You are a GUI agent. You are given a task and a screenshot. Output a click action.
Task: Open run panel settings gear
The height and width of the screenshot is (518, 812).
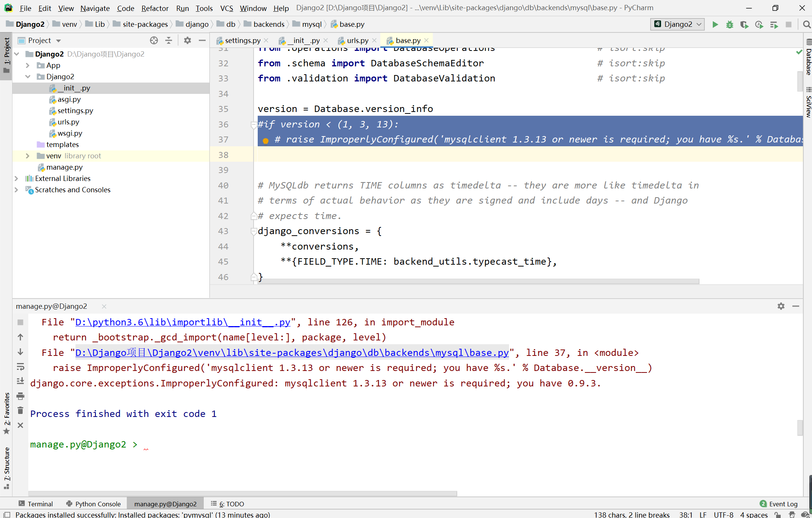(781, 306)
